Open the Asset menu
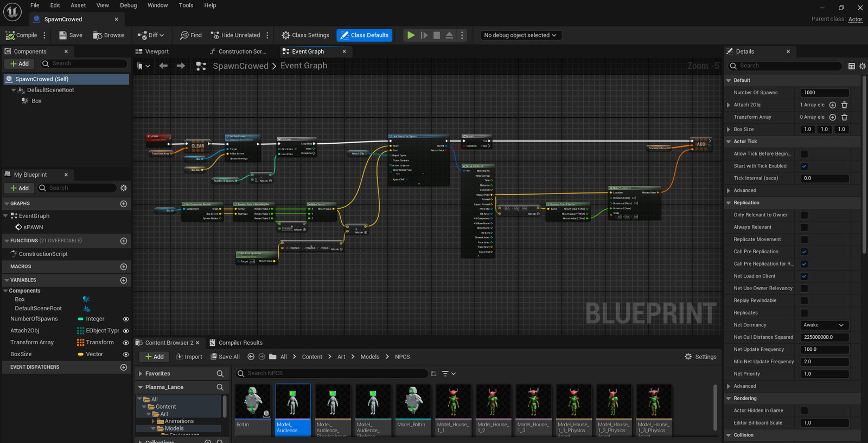 click(78, 5)
